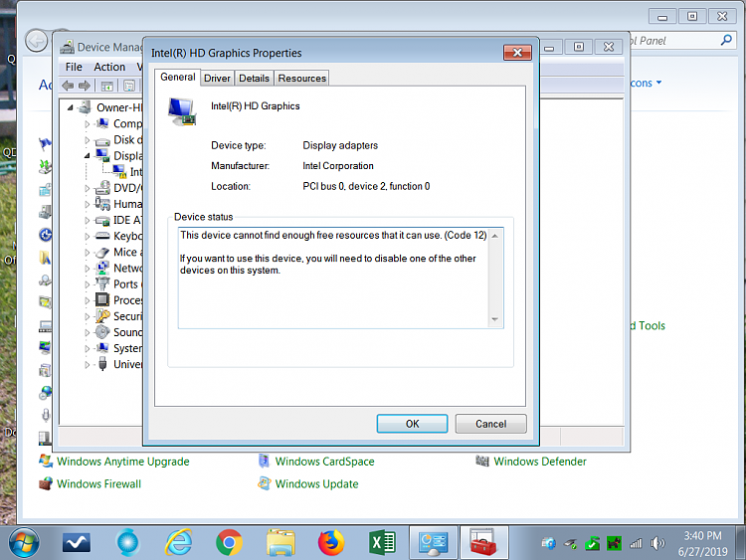Launch Internet Explorer from taskbar

[x=178, y=542]
